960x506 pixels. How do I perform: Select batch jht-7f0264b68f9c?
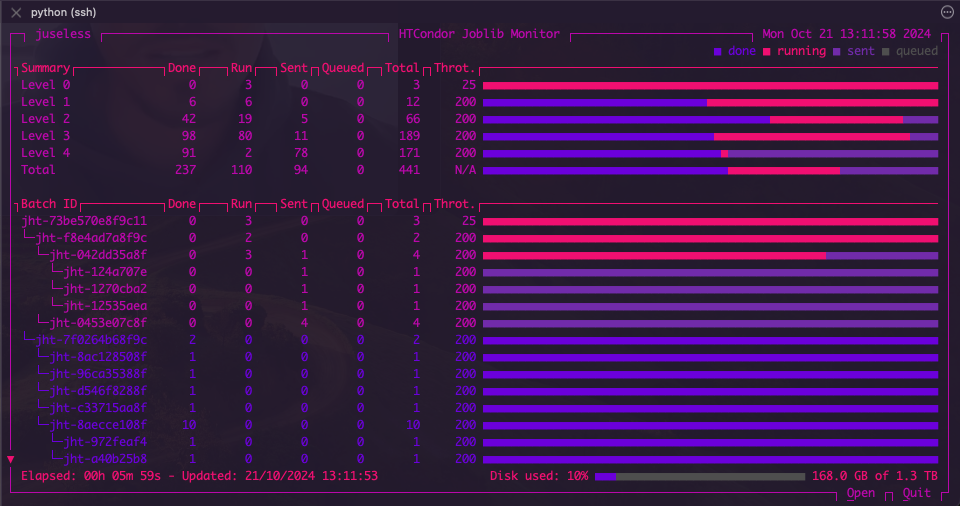(91, 340)
